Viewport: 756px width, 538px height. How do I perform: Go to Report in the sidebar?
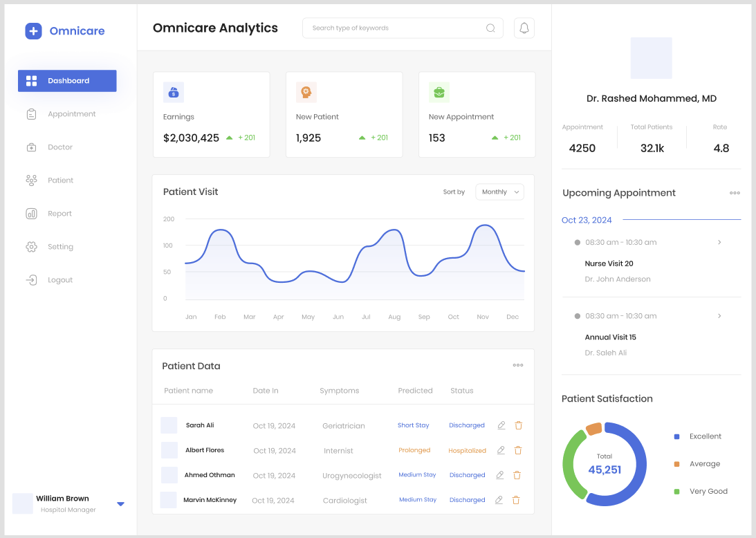(59, 214)
